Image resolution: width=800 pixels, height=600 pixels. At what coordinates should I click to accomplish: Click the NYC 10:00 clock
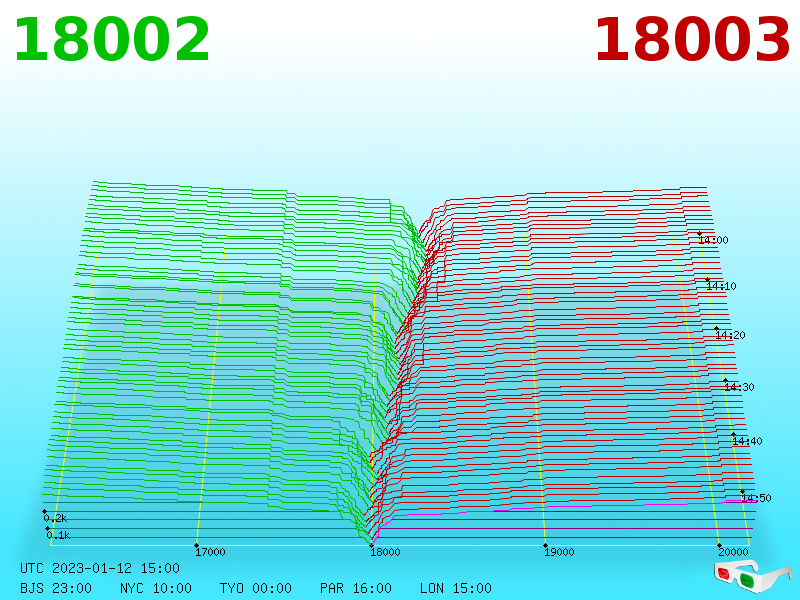click(x=156, y=588)
